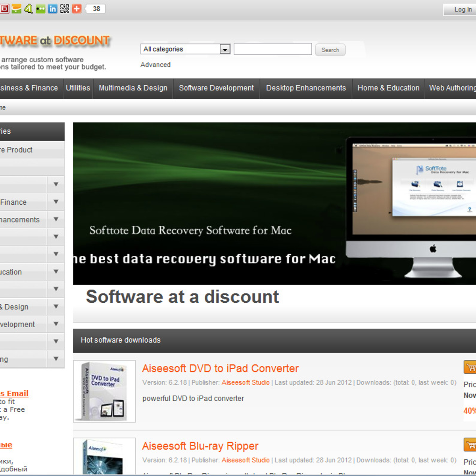Click the orange Email link in sidebar
476x476 pixels.
[x=14, y=393]
